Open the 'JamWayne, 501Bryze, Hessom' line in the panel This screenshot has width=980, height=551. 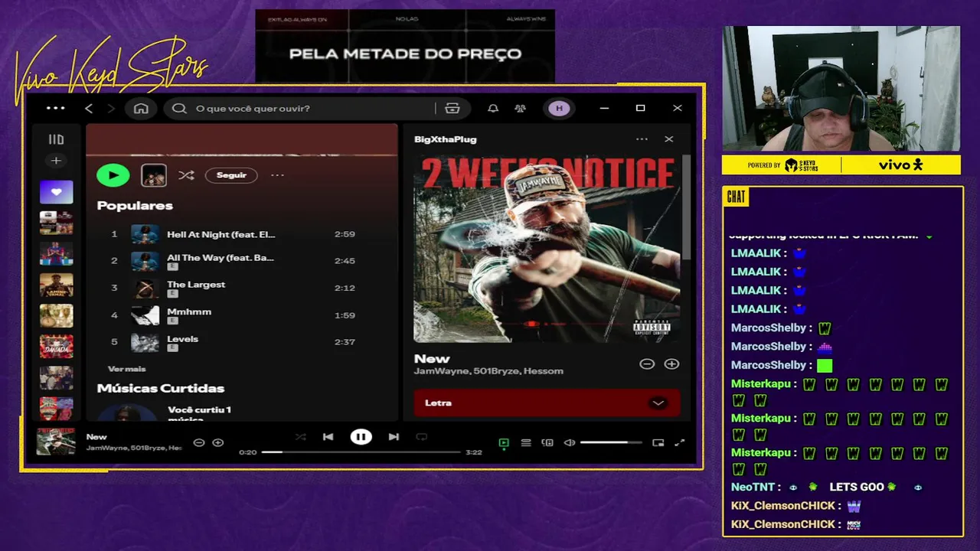coord(488,371)
